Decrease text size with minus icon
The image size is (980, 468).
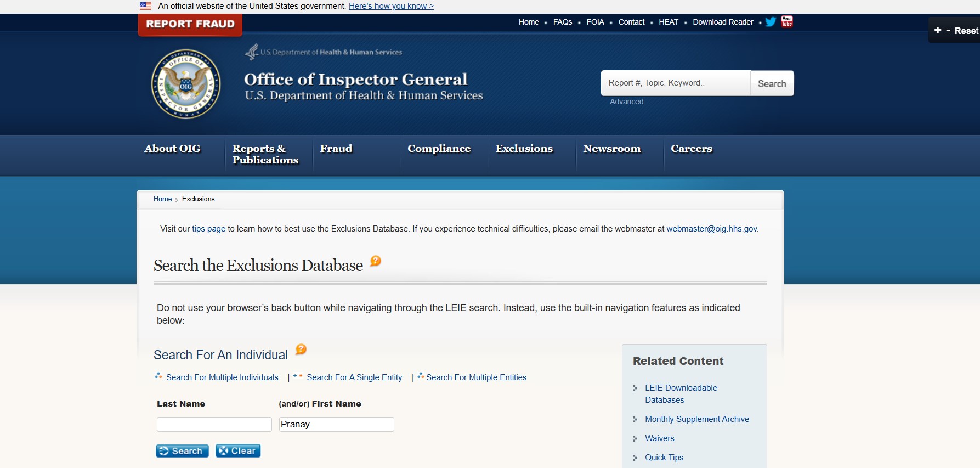pos(948,30)
